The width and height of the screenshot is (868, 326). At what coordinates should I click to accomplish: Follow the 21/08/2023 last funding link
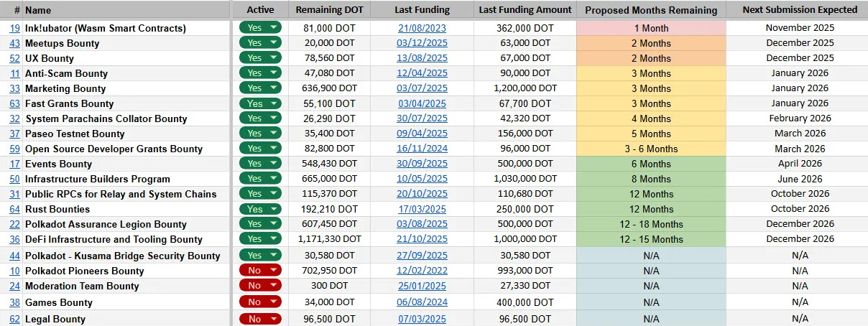click(x=422, y=28)
